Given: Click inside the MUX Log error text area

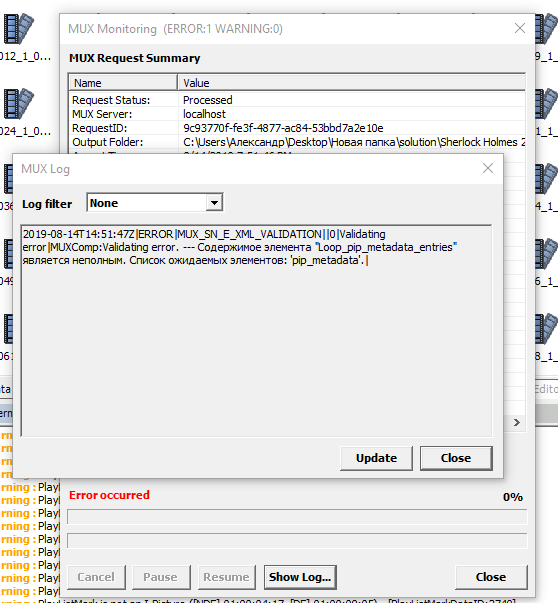Looking at the screenshot, I should [x=257, y=331].
